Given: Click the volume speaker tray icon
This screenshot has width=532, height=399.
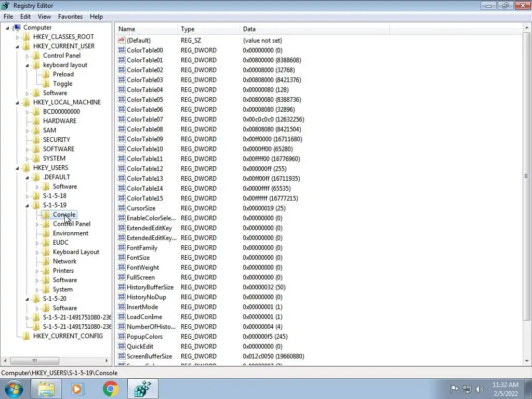Looking at the screenshot, I should 479,389.
